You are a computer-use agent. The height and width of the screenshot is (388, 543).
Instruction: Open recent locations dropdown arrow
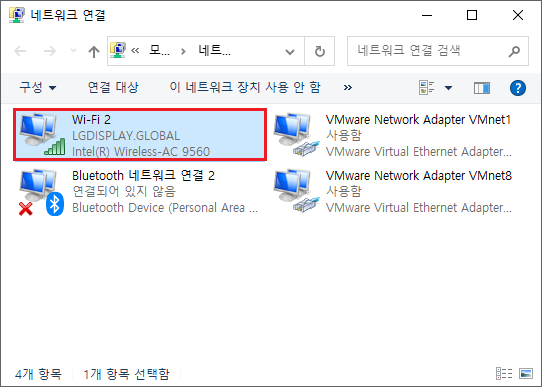coord(73,51)
